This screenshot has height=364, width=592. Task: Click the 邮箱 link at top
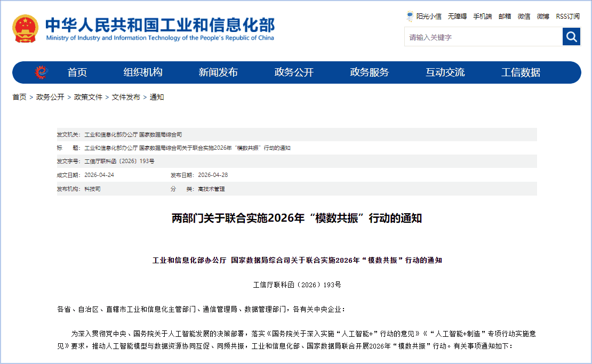[505, 16]
